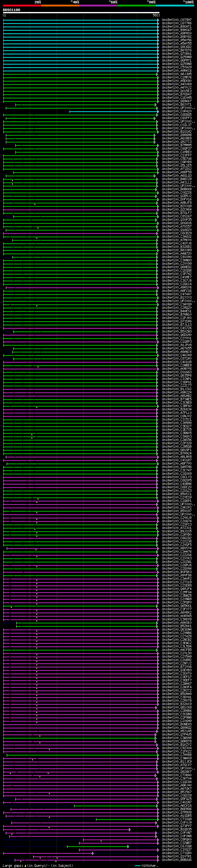The width and height of the screenshot is (197, 868).
Task: Select the UniRef100_A4S069 label
Action: tap(177, 84)
